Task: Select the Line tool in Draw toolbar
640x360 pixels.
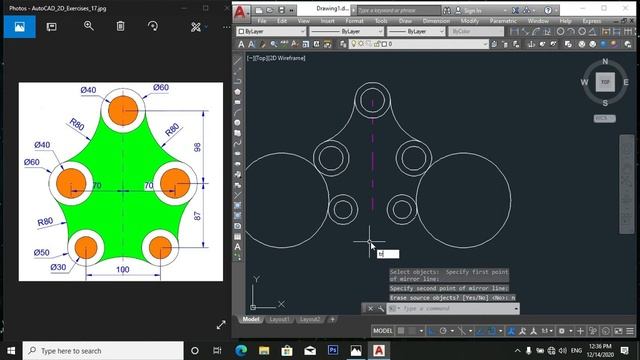Action: [238, 61]
